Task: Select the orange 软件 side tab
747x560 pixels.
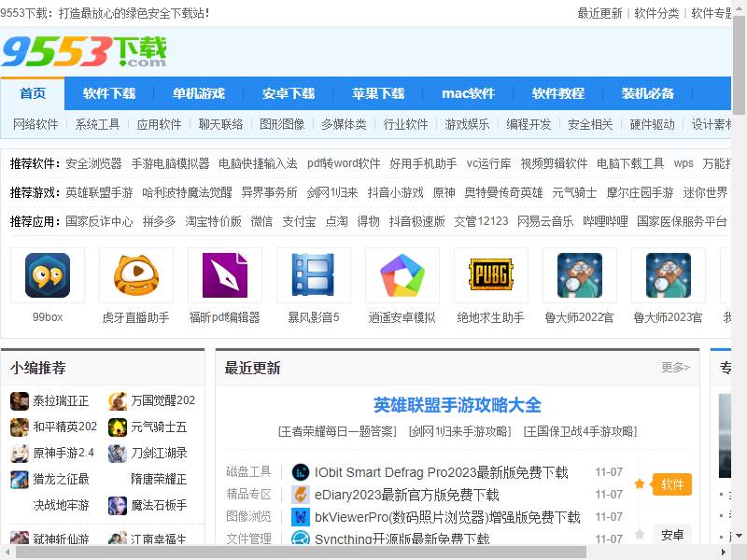Action: pos(672,484)
